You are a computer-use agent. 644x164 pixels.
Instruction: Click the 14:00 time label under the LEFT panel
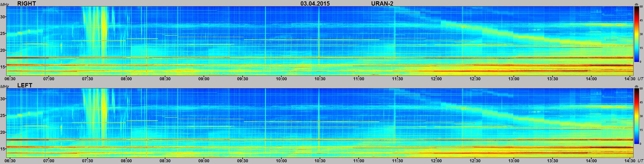(x=591, y=161)
